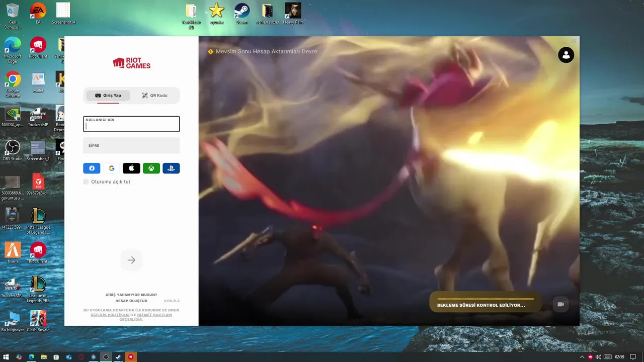Viewport: 644px width, 362px height.
Task: Open the TruckersMP desktop shortcut beside wallet
Action: click(38, 116)
